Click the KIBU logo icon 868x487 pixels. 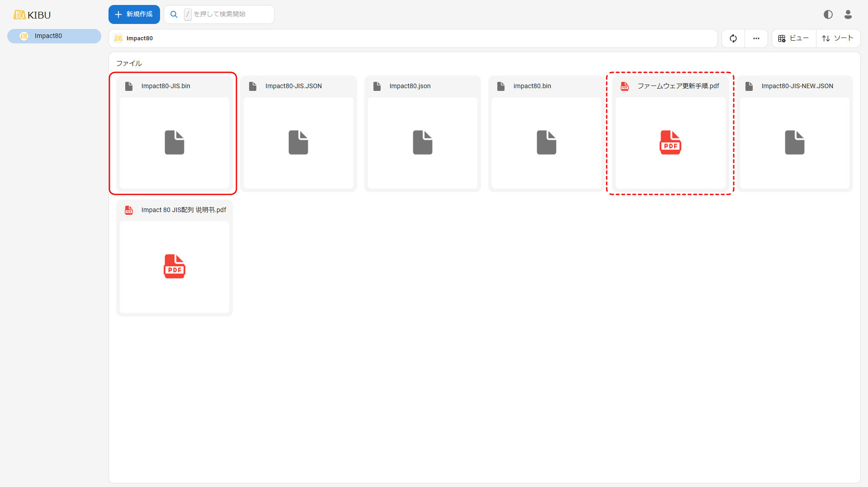pos(19,15)
